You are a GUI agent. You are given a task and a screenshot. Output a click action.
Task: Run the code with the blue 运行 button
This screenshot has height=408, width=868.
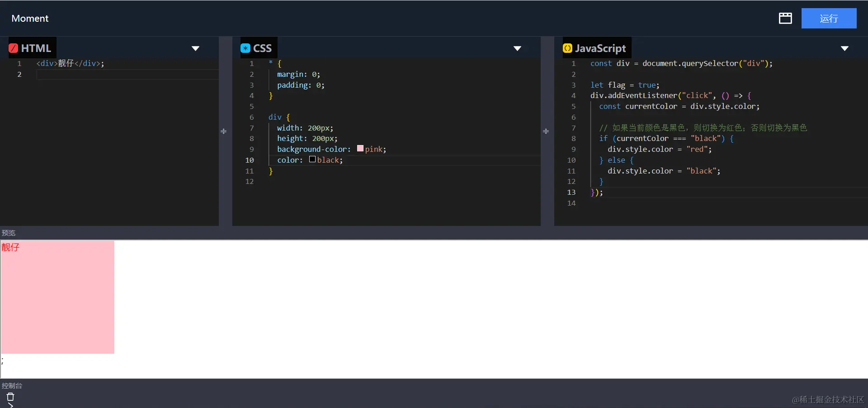click(829, 18)
